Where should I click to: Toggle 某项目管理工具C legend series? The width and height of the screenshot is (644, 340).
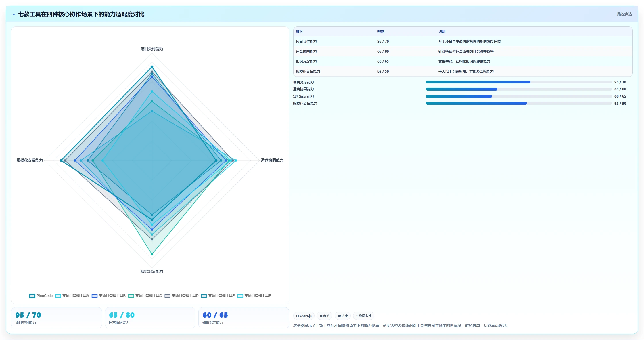click(145, 296)
